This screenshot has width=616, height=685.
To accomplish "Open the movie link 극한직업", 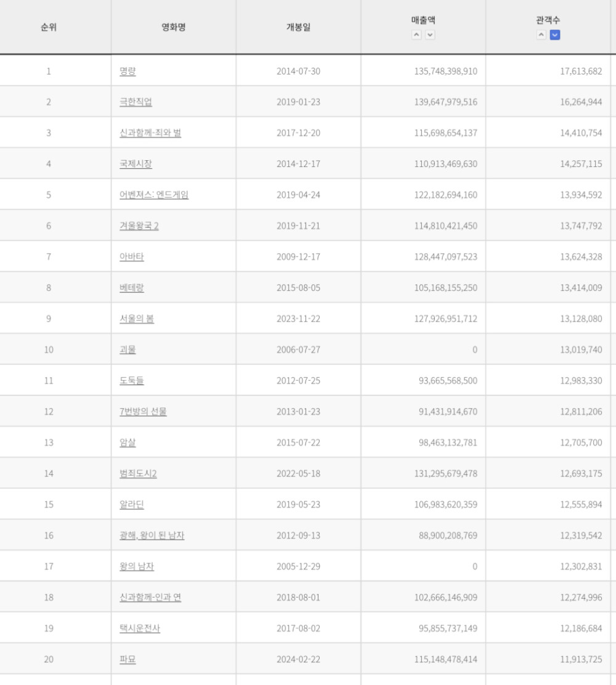I will pos(136,102).
